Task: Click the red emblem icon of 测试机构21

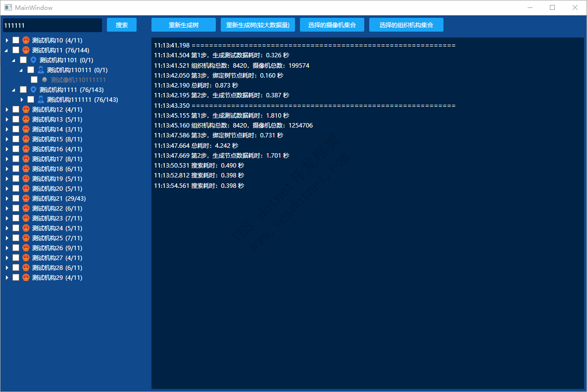Action: coord(26,198)
